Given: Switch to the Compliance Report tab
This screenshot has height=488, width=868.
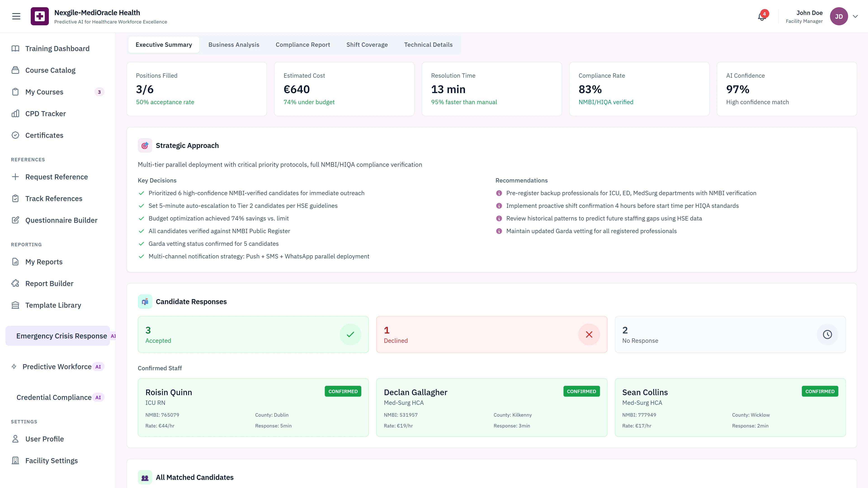Looking at the screenshot, I should pyautogui.click(x=303, y=45).
